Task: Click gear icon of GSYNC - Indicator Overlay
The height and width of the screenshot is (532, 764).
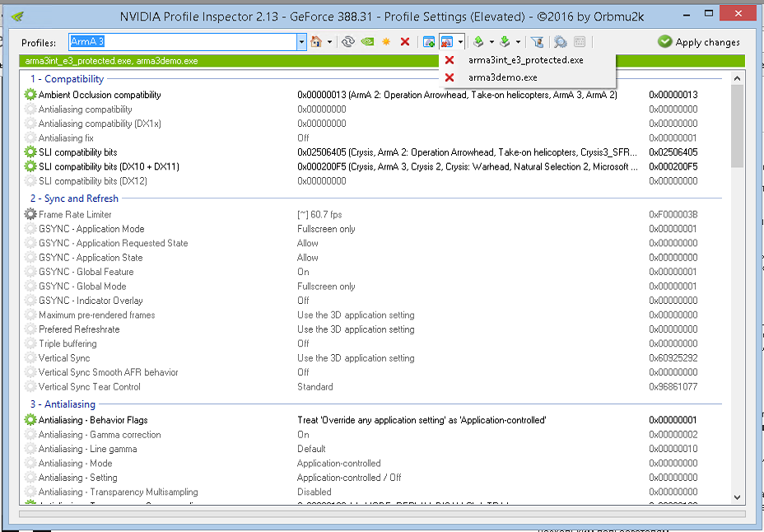Action: coord(30,301)
